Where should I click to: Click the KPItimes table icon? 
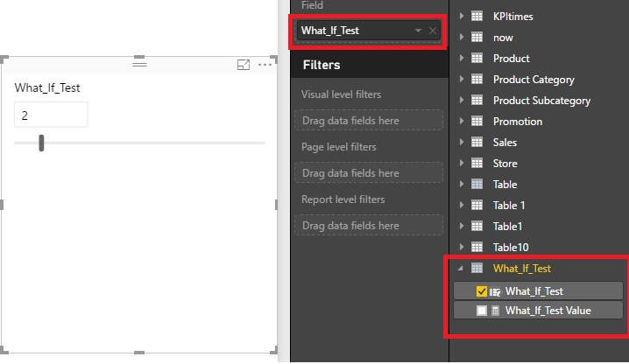[477, 17]
